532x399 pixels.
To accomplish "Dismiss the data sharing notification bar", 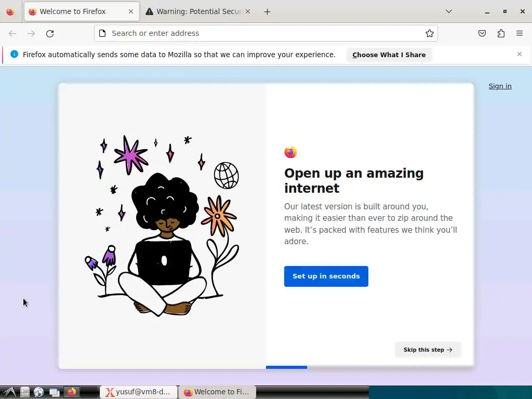I will pyautogui.click(x=520, y=54).
